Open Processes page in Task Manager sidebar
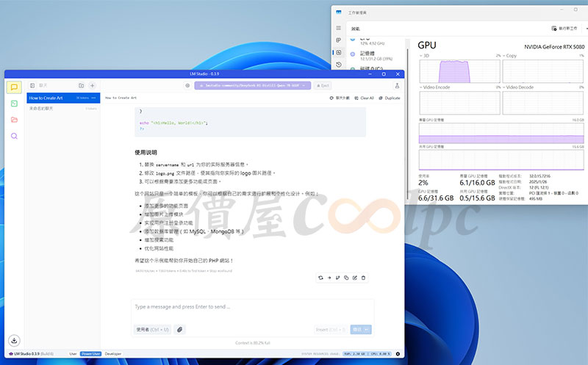The width and height of the screenshot is (588, 365). pos(339,40)
